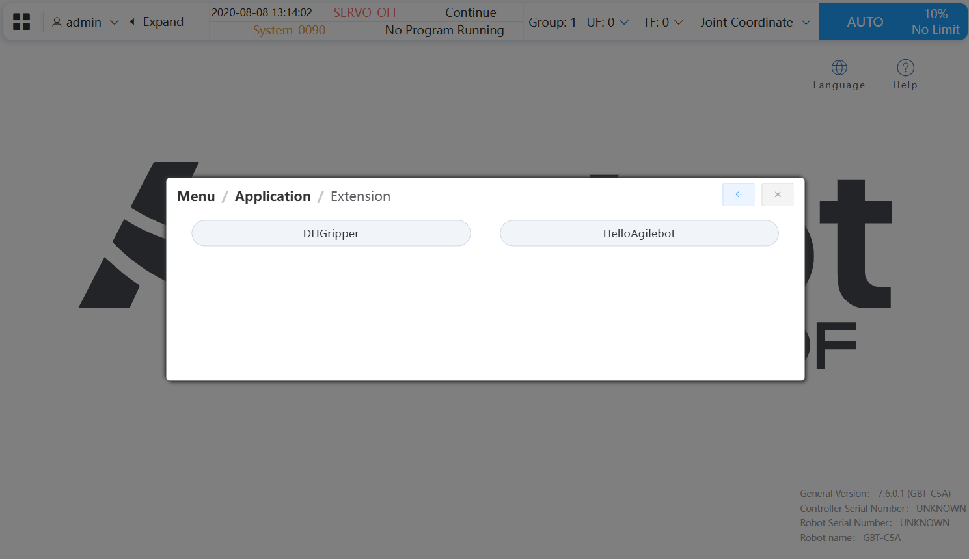Click the Language globe icon
This screenshot has height=560, width=969.
coord(839,68)
